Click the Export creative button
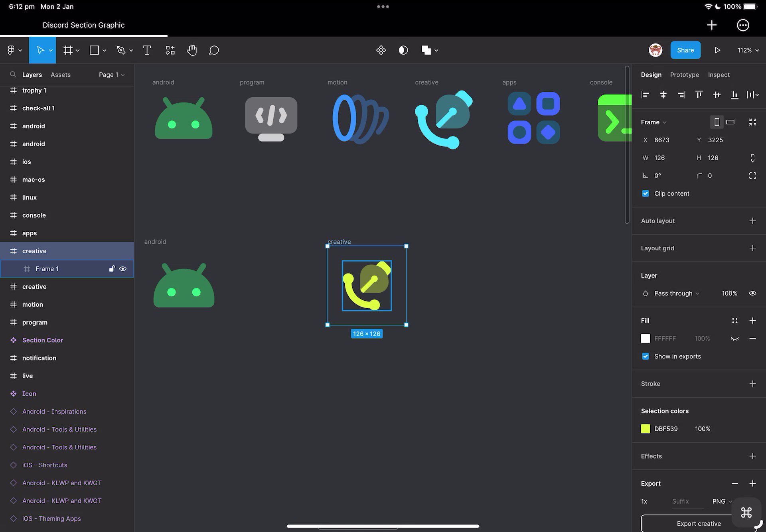This screenshot has height=532, width=766. [x=698, y=524]
